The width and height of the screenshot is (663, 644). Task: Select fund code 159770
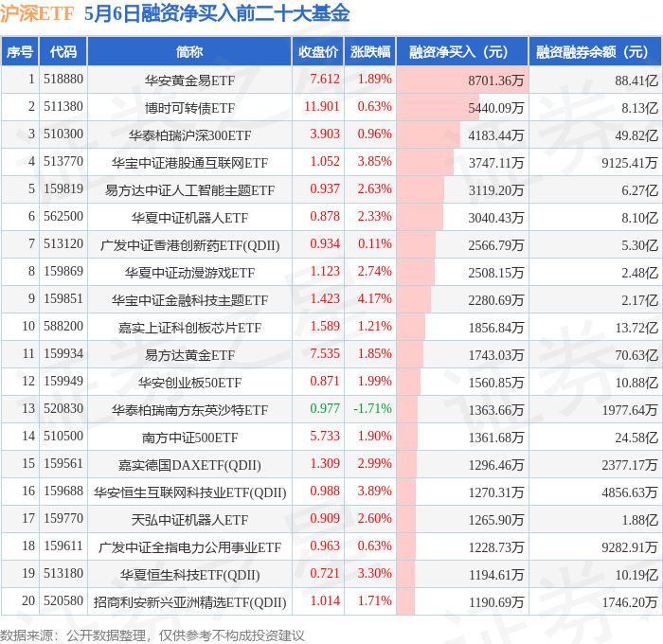63,518
